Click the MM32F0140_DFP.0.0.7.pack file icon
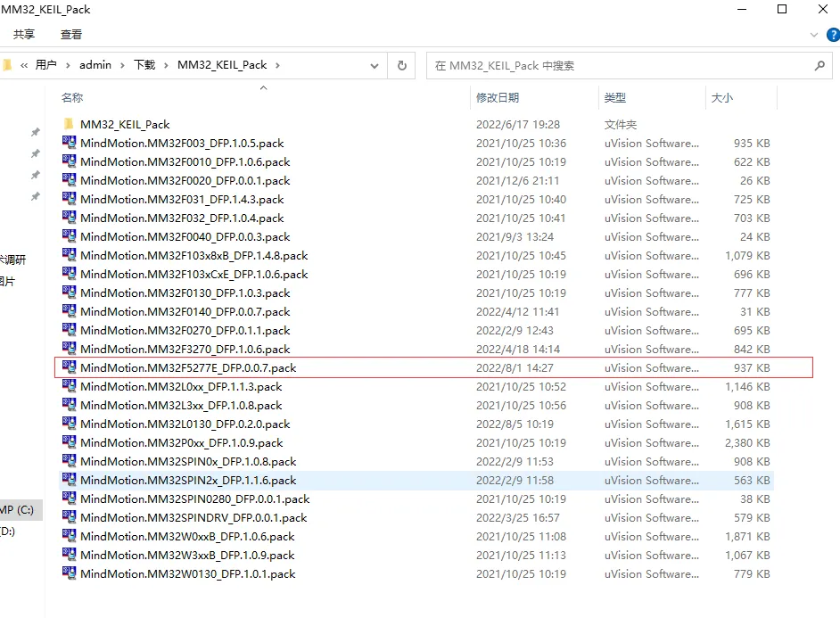This screenshot has width=840, height=618. (x=69, y=312)
